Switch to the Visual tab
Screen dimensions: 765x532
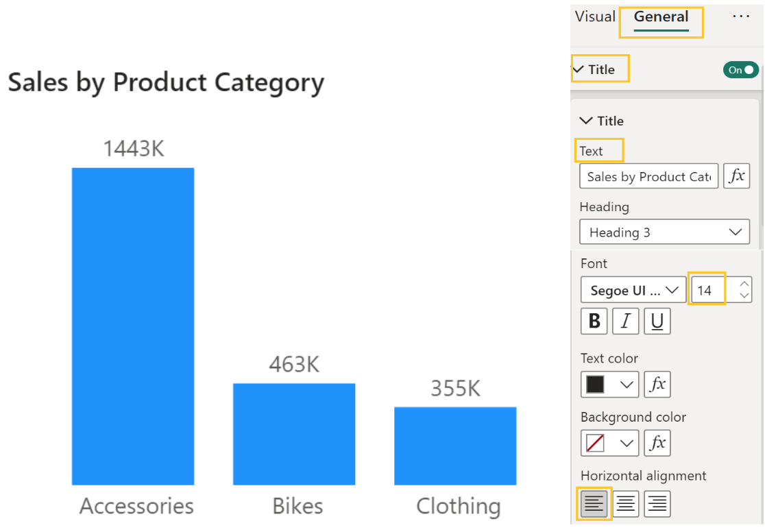coord(594,17)
